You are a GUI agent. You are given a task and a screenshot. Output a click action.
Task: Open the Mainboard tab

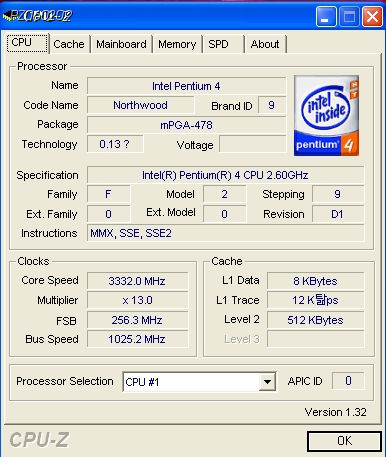tap(121, 44)
